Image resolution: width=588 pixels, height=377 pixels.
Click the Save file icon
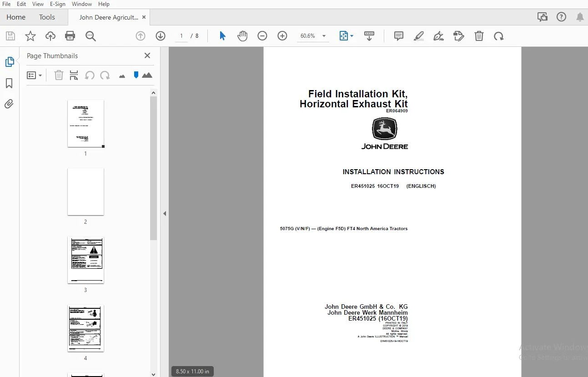pyautogui.click(x=10, y=36)
